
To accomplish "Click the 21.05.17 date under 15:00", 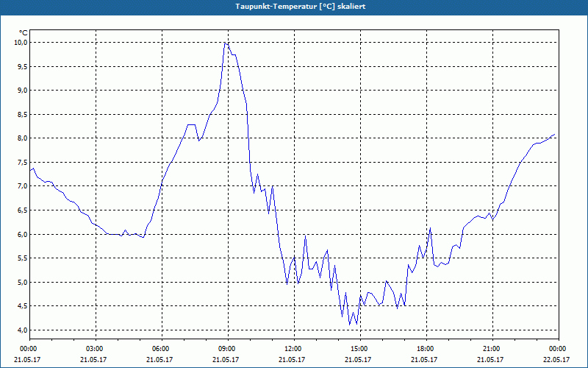I will 358,359.
